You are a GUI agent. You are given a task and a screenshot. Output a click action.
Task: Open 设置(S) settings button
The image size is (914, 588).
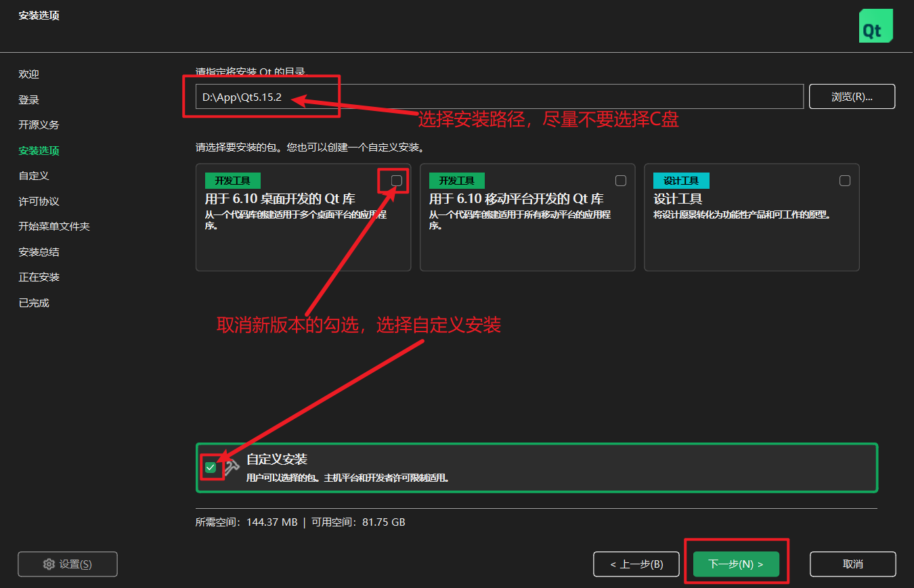coord(68,564)
